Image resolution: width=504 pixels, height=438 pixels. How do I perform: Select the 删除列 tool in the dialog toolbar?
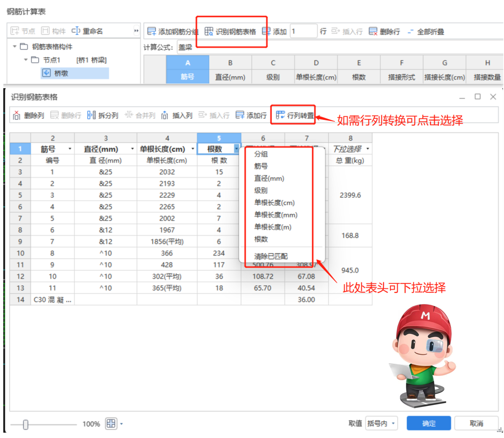(x=29, y=115)
